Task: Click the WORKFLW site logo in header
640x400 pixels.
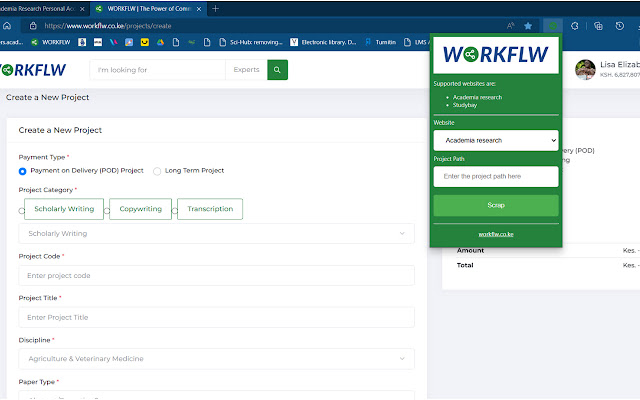Action: coord(33,70)
